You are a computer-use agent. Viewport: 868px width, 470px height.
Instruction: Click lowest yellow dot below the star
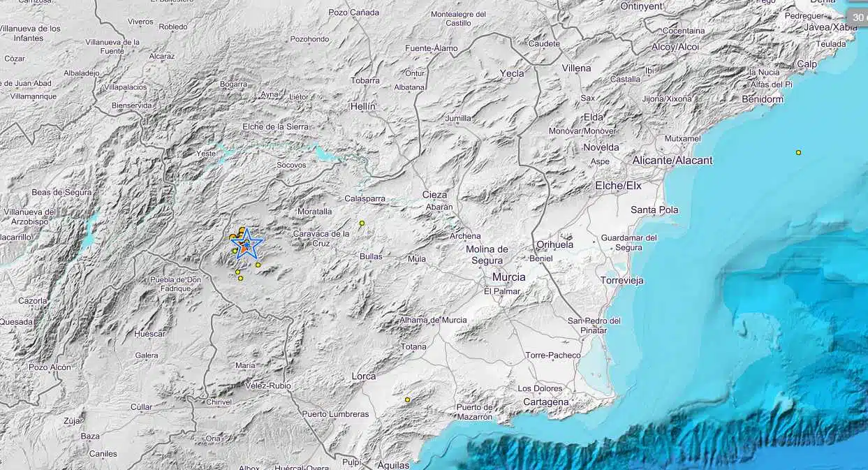click(x=241, y=278)
